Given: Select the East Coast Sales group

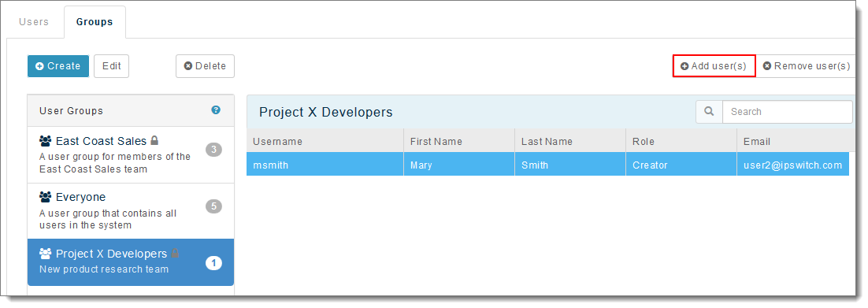Looking at the screenshot, I should (131, 155).
